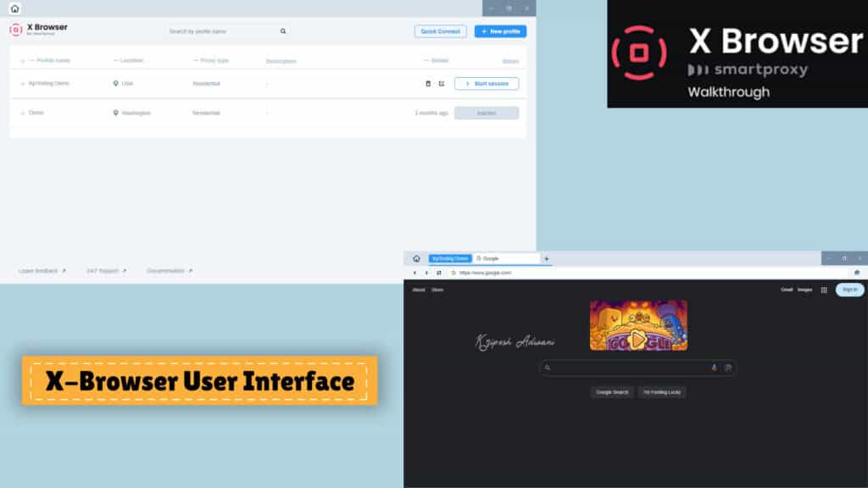Click the browser back arrow
The height and width of the screenshot is (488, 868).
(414, 273)
